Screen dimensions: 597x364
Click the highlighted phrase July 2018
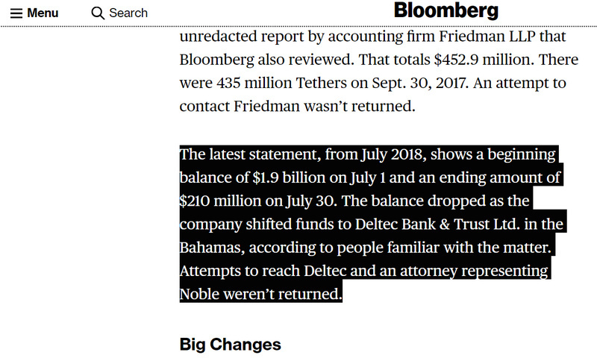[393, 154]
